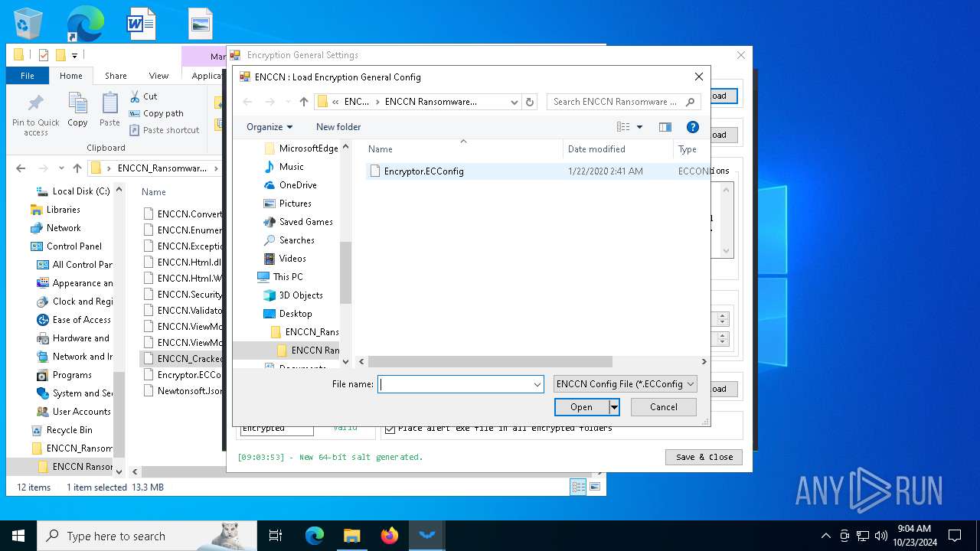This screenshot has height=551, width=980.
Task: Open the image file desktop icon
Action: 201,24
